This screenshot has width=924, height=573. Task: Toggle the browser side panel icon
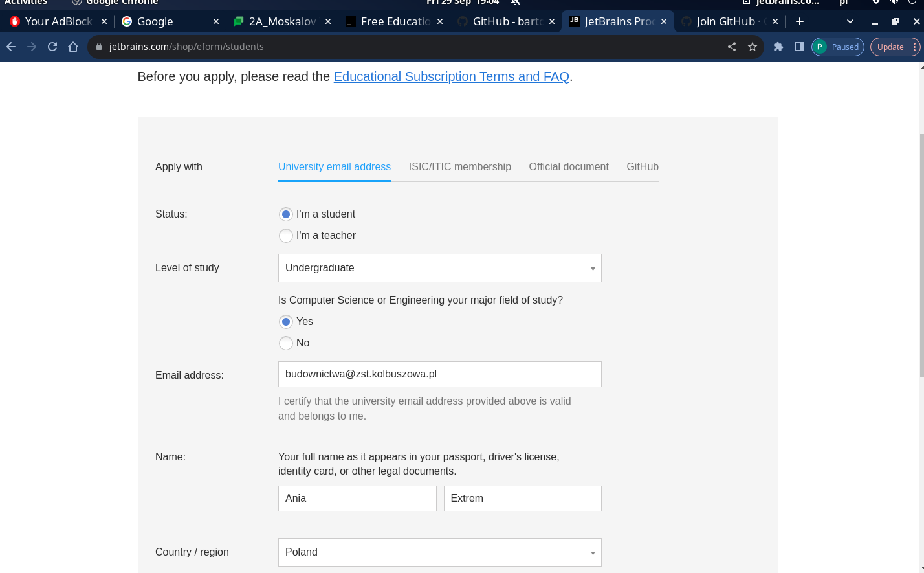point(799,47)
